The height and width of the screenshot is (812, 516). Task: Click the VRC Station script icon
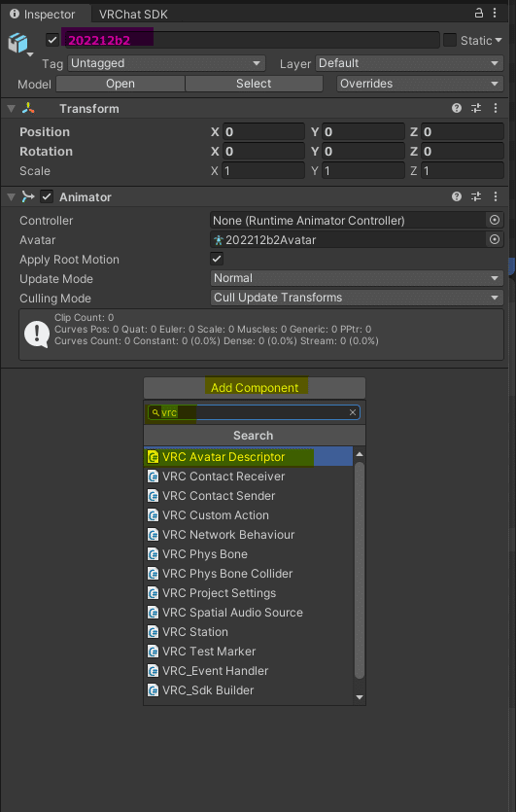point(153,632)
